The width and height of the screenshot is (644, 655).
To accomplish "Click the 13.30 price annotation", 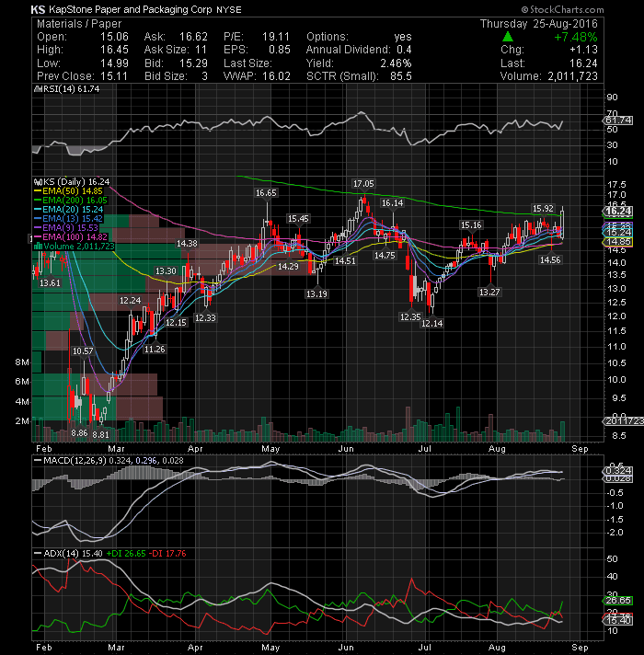I will 166,271.
